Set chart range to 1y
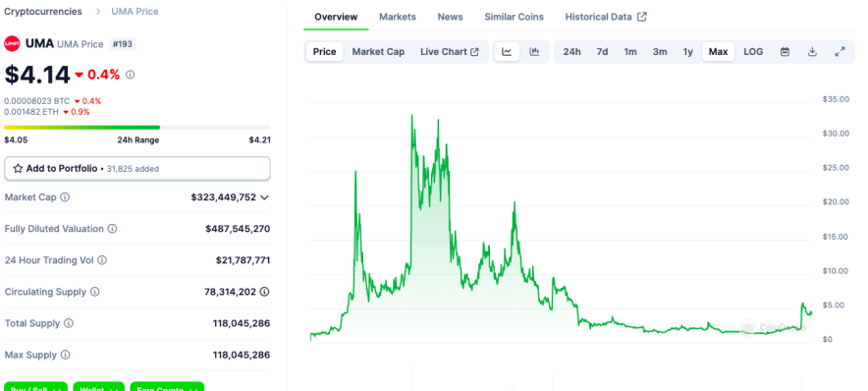Screen dimensions: 868x391 [x=687, y=52]
